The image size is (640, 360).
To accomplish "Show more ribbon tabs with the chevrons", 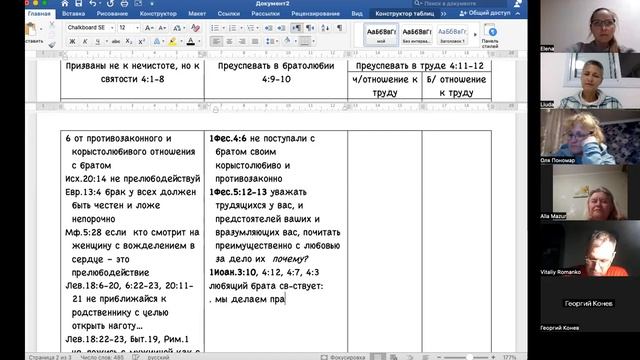I will point(443,13).
